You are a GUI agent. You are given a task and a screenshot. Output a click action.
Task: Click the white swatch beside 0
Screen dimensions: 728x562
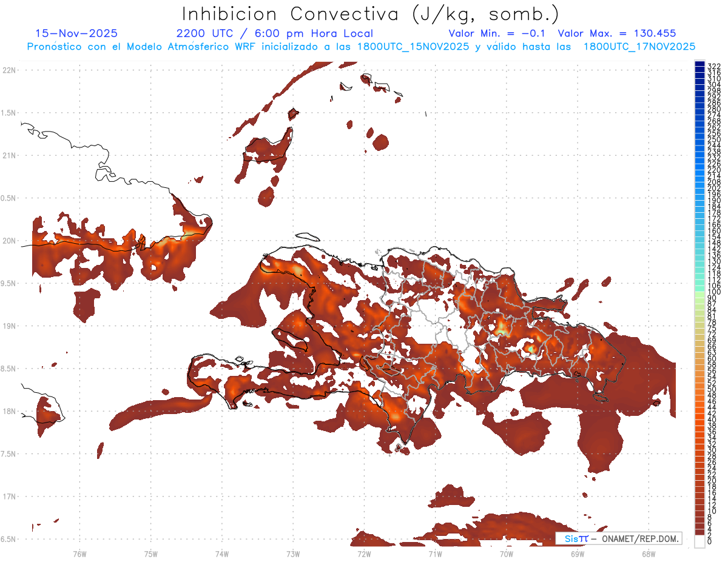[x=699, y=541]
